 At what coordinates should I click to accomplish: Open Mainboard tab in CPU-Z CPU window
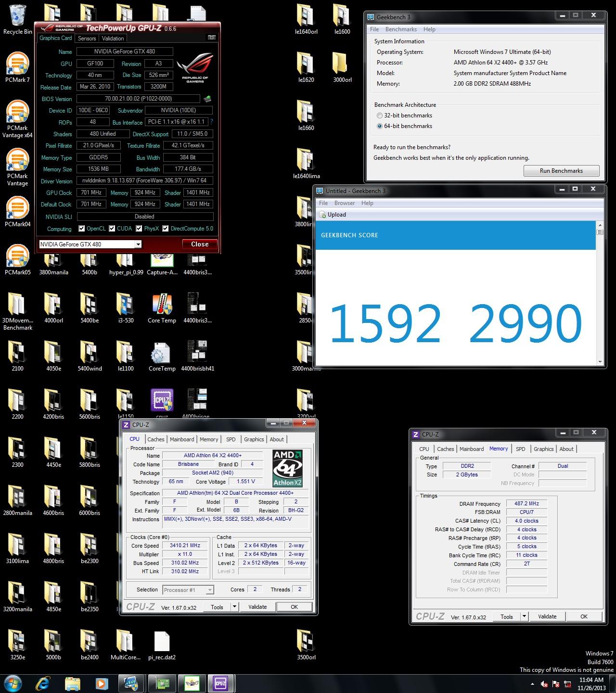(x=182, y=439)
